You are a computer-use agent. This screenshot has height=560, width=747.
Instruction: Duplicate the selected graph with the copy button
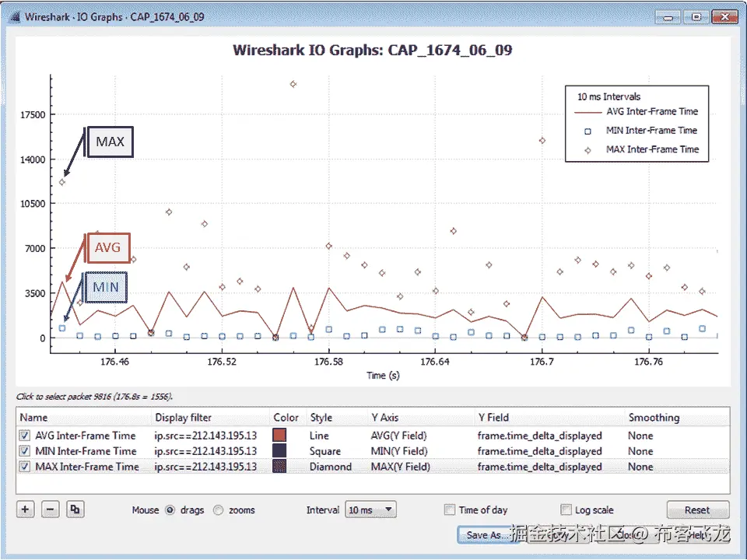pos(75,509)
